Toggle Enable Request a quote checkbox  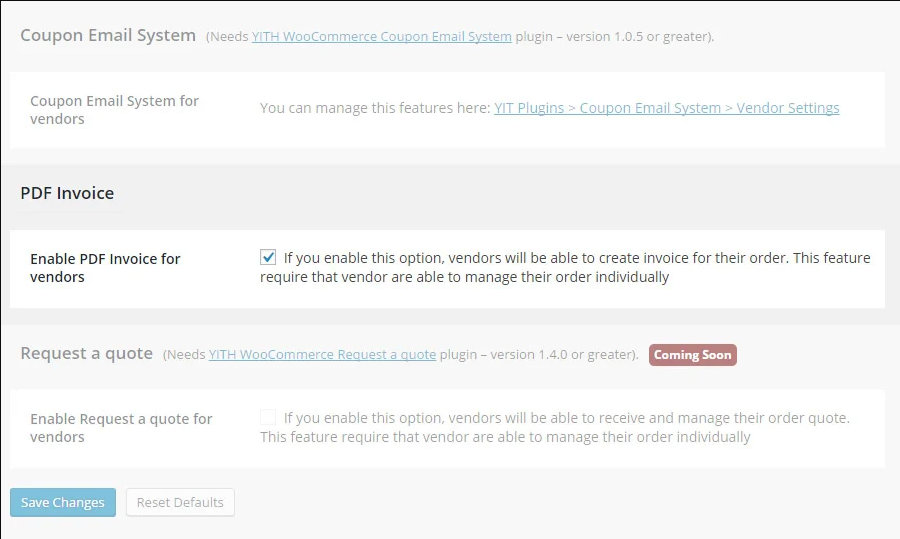267,417
